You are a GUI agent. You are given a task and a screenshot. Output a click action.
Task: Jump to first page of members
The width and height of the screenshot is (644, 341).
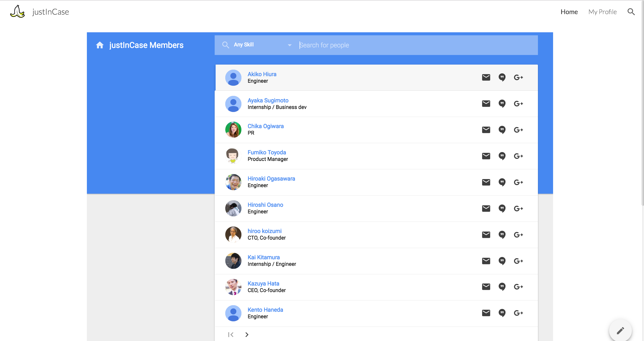click(231, 335)
